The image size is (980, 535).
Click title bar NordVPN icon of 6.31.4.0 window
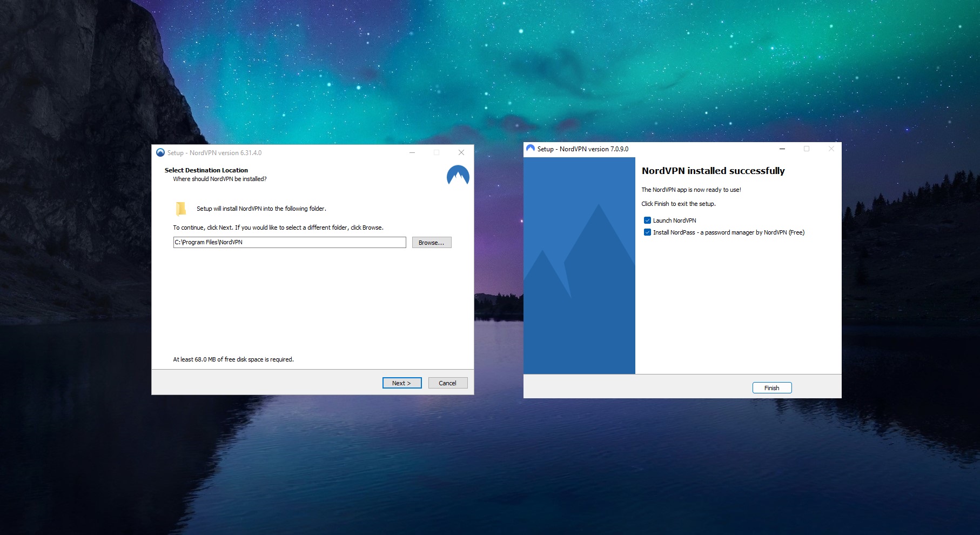(x=160, y=152)
